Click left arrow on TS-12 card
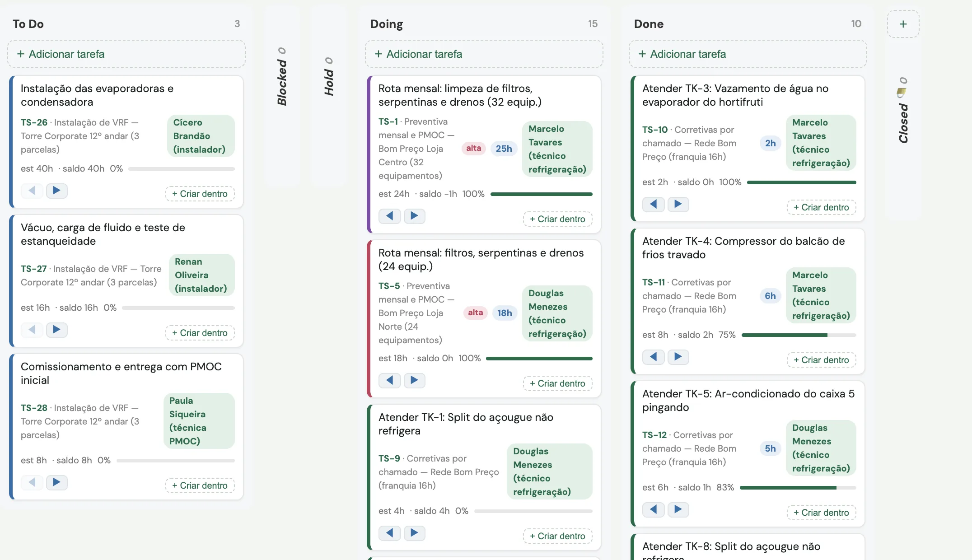The width and height of the screenshot is (972, 560). [653, 509]
